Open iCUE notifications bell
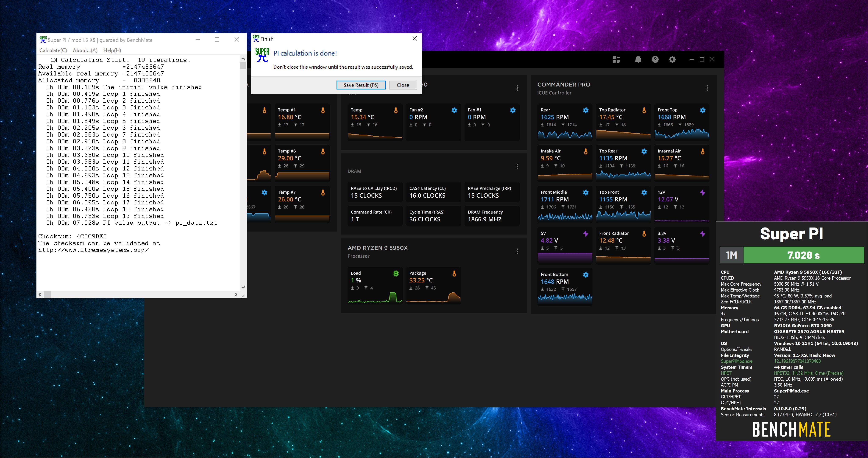Image resolution: width=868 pixels, height=458 pixels. [x=638, y=59]
